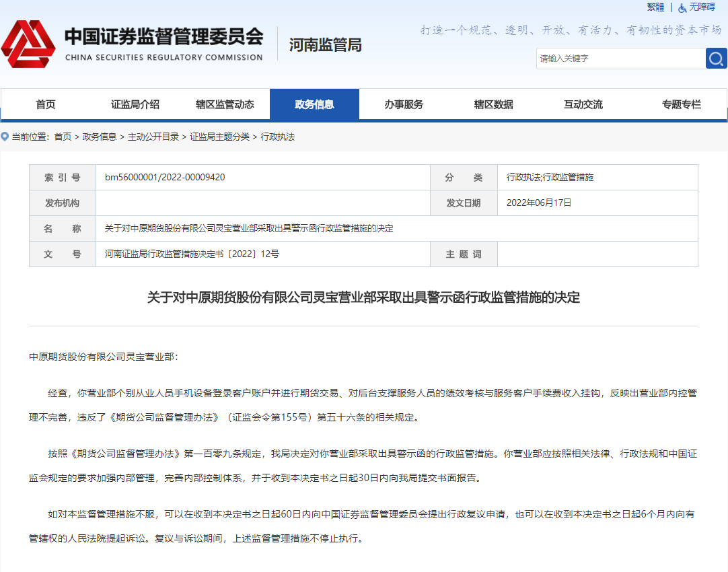
Task: Go to 证监局主题分类 in the breadcrumb
Action: 219,137
